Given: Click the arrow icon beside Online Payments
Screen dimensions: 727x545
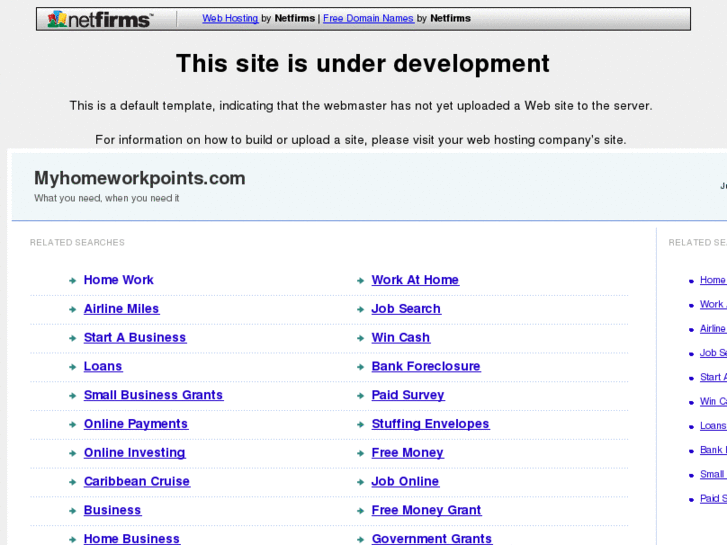Looking at the screenshot, I should click(x=72, y=424).
